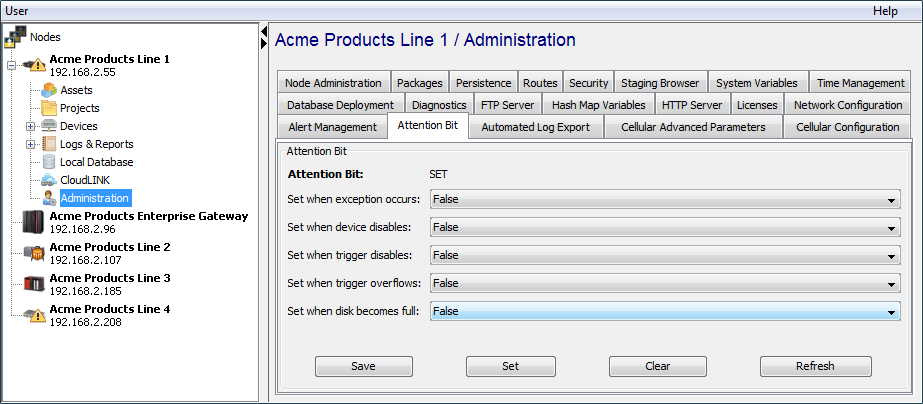Click the Administration user icon
Viewport: 923px width, 404px height.
tap(49, 198)
